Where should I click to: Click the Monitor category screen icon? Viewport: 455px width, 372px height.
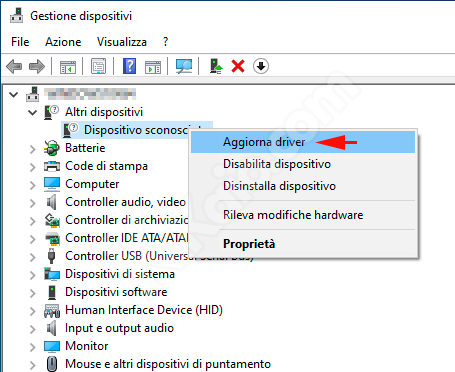52,346
